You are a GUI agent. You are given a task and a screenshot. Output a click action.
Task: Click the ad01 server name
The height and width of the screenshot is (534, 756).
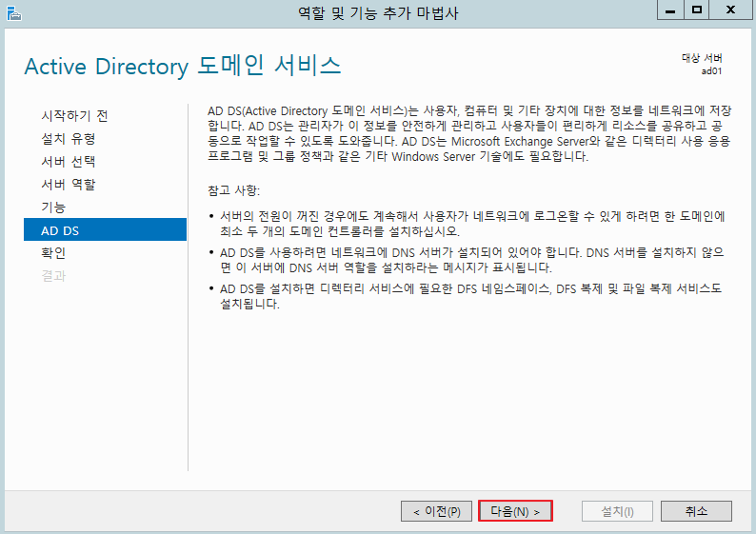[x=711, y=71]
